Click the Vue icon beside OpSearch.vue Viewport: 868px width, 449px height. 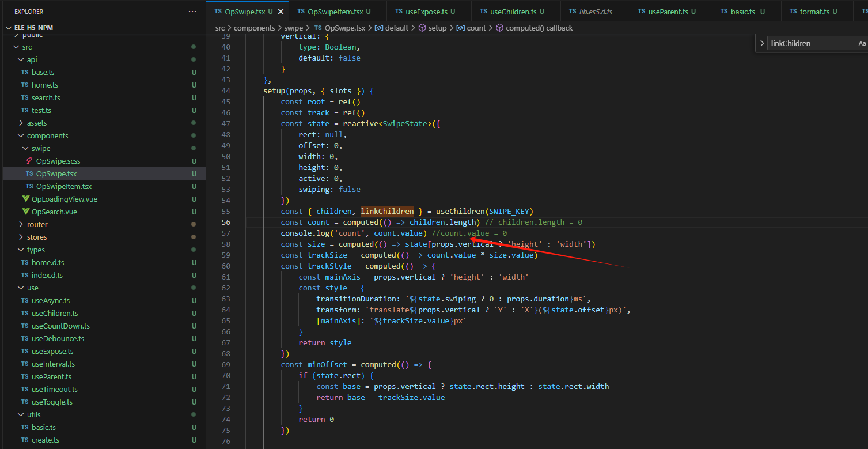(26, 212)
